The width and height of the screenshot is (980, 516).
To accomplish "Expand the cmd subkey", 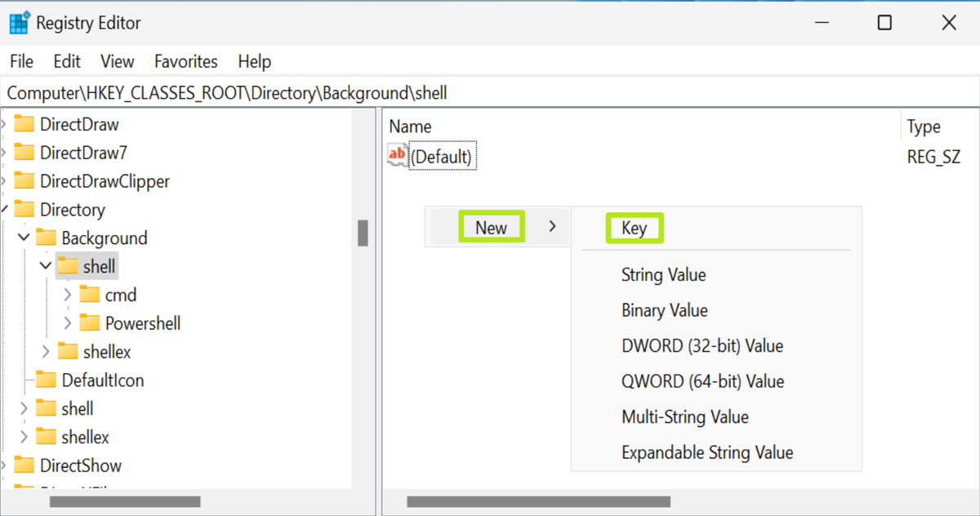I will point(66,294).
